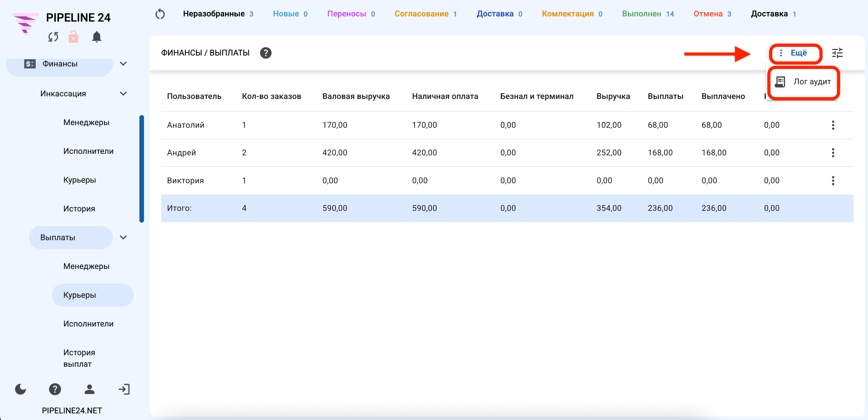Expand the Финансы section chevron
This screenshot has width=868, height=420.
[123, 64]
